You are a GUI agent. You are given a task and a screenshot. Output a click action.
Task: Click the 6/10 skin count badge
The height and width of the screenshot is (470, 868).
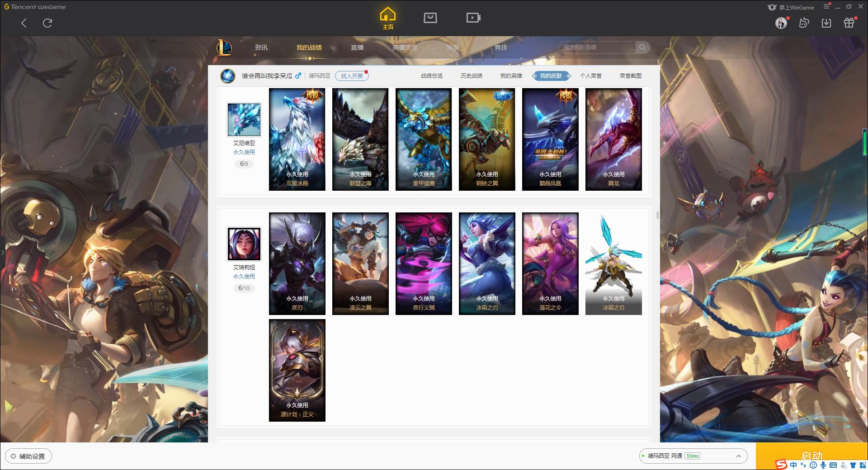(x=244, y=288)
